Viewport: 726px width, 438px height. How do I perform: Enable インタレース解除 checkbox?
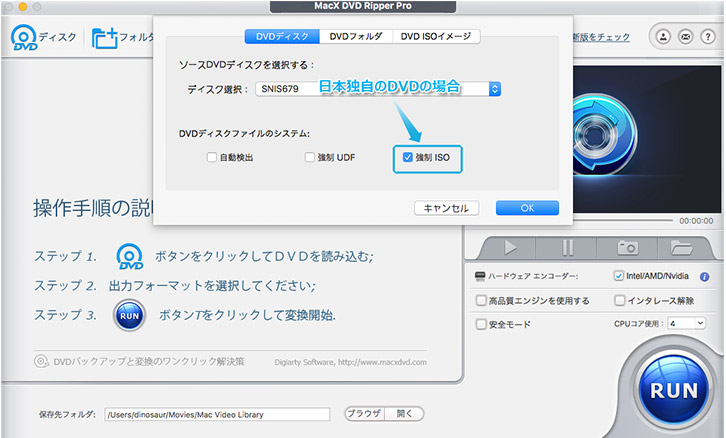[620, 300]
